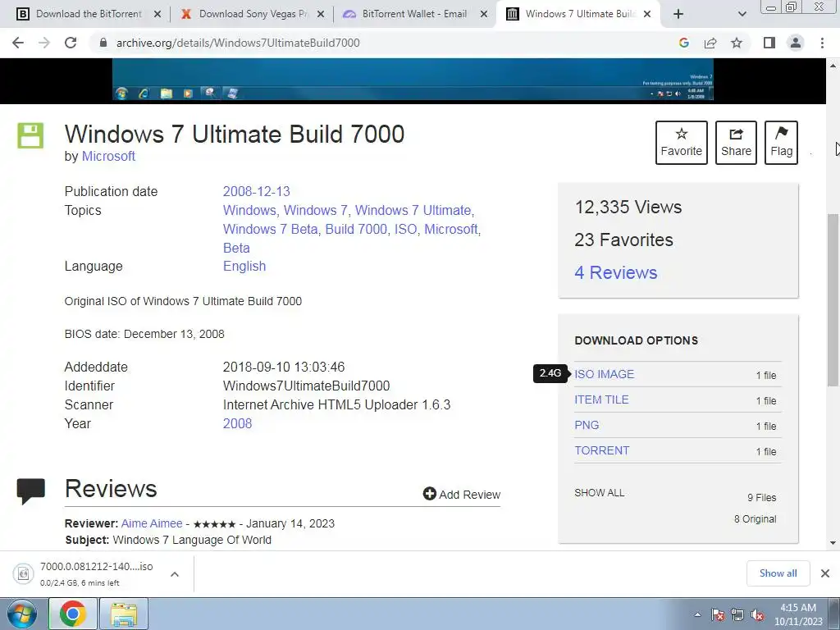Download the TORRENT file

click(x=601, y=450)
